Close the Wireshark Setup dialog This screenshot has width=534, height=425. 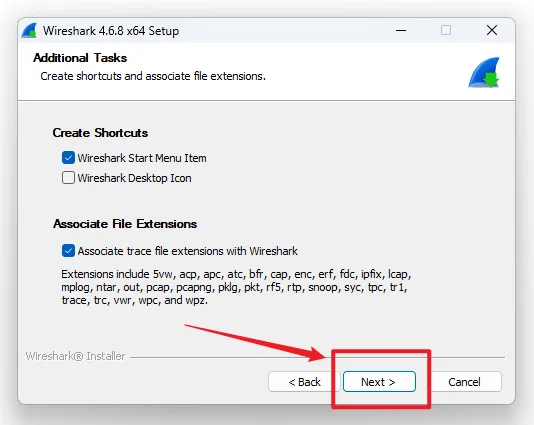pos(492,30)
